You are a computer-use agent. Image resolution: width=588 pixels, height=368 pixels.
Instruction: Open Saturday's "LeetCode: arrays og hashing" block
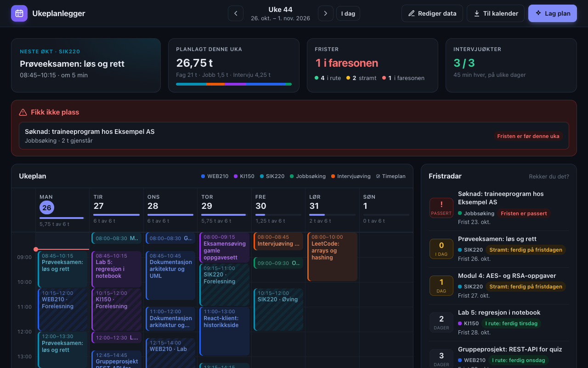click(x=332, y=257)
